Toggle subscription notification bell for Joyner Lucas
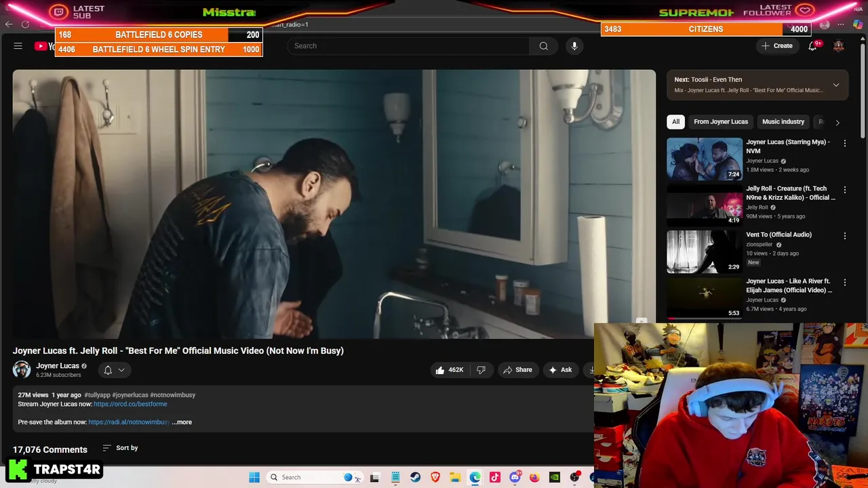This screenshot has height=488, width=868. 108,370
